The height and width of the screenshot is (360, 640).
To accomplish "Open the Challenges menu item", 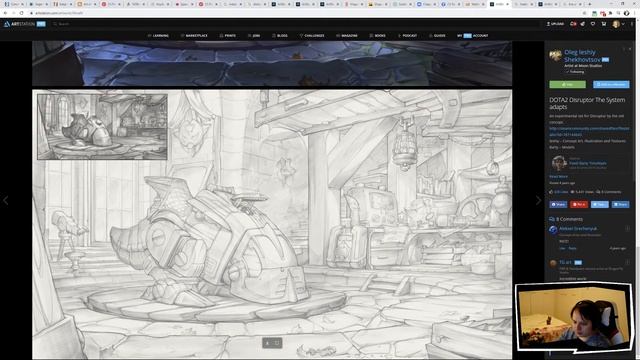I will tap(312, 36).
